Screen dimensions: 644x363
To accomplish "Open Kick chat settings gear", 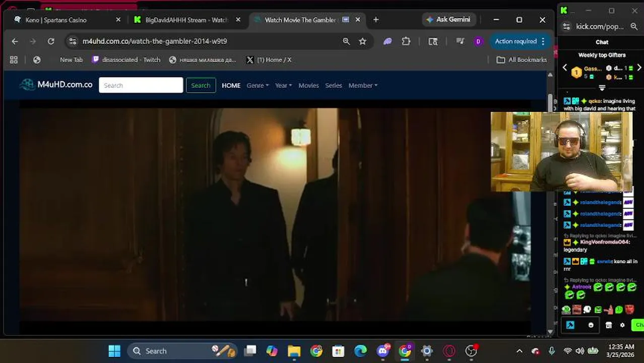I will 622,325.
